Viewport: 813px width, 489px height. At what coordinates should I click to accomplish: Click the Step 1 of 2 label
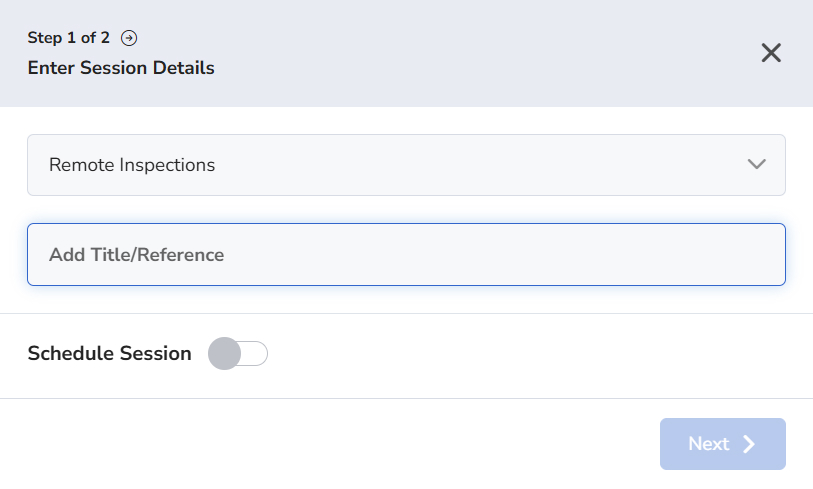68,38
